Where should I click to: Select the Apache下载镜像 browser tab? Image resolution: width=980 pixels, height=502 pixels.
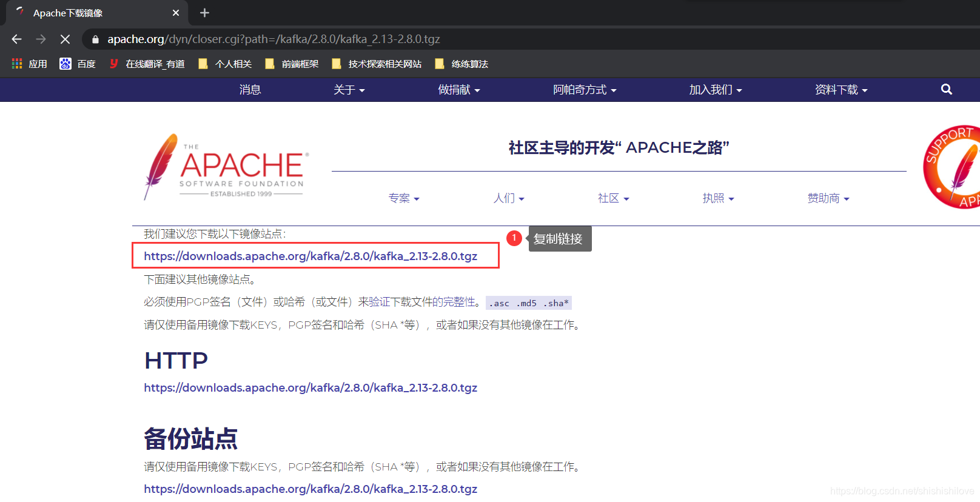tap(97, 13)
